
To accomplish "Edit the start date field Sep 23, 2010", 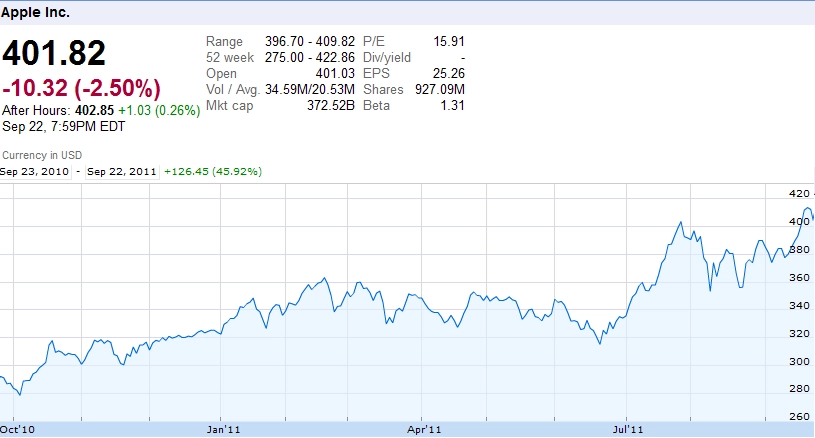I will (x=35, y=171).
